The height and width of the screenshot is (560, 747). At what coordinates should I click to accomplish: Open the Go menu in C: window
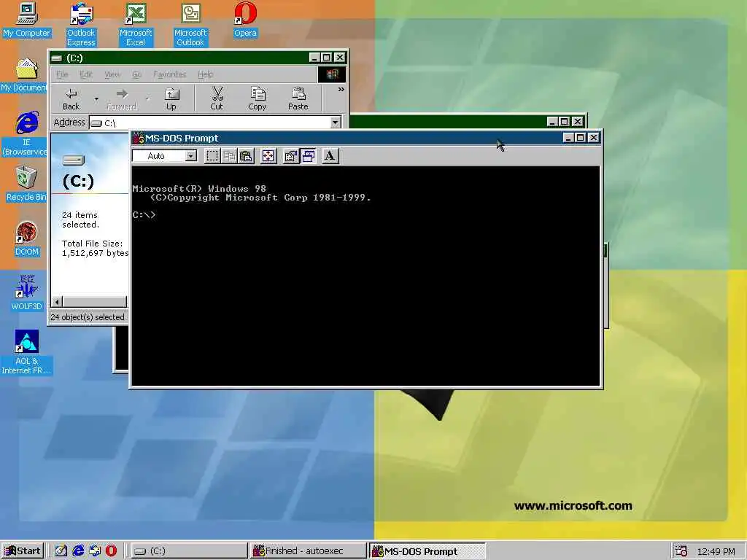(136, 74)
